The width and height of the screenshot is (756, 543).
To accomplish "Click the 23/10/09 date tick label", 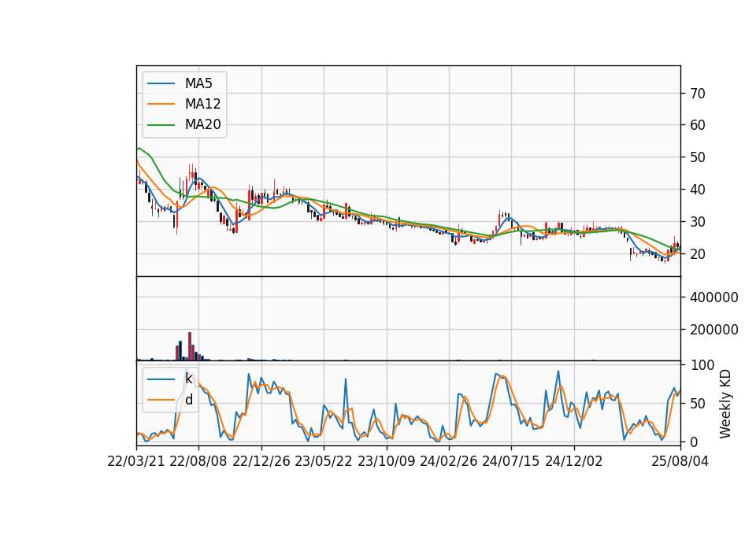I will 386,462.
